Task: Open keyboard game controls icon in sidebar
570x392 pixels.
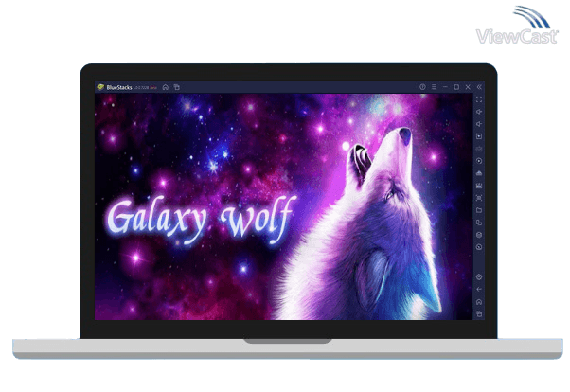Action: click(479, 149)
